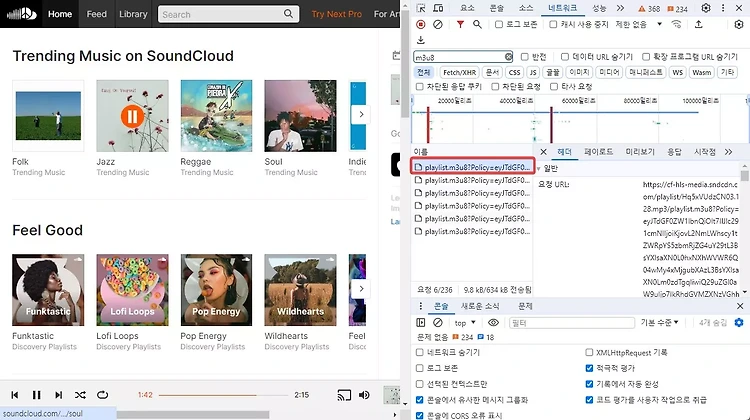Select the DevTools inspect element icon
The width and height of the screenshot is (750, 420).
click(x=421, y=8)
